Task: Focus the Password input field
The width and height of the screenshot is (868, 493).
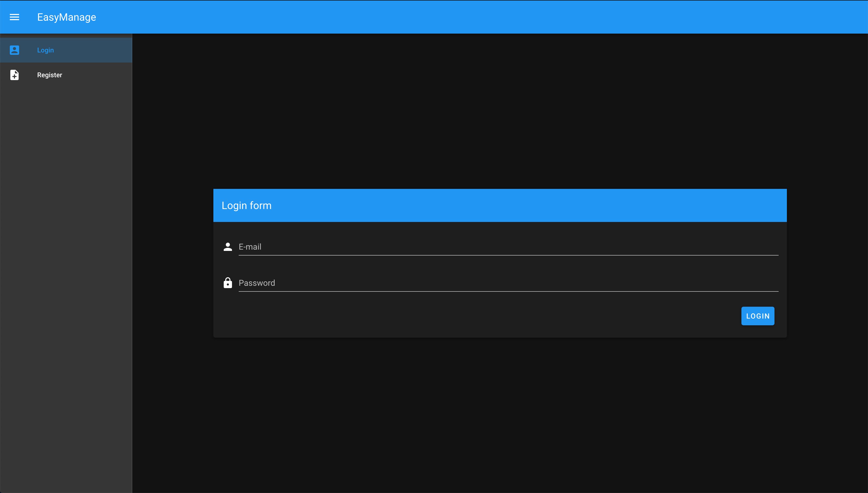Action: pyautogui.click(x=508, y=283)
